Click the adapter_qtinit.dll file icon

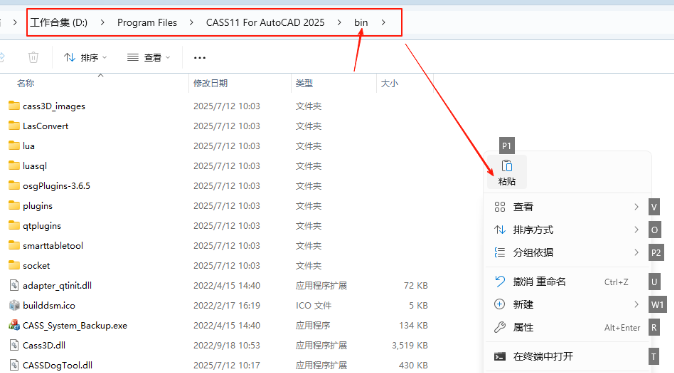(x=14, y=285)
